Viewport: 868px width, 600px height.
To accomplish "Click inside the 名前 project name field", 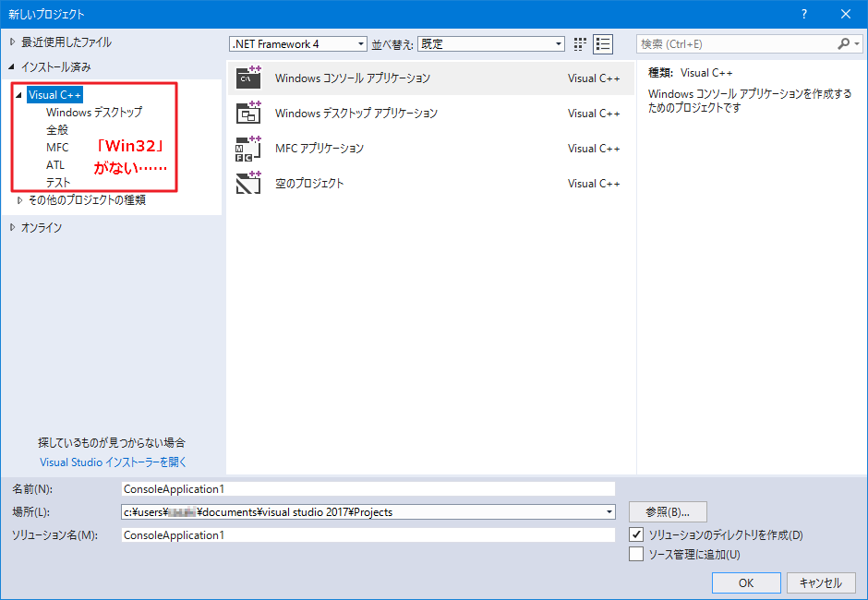I will point(369,488).
